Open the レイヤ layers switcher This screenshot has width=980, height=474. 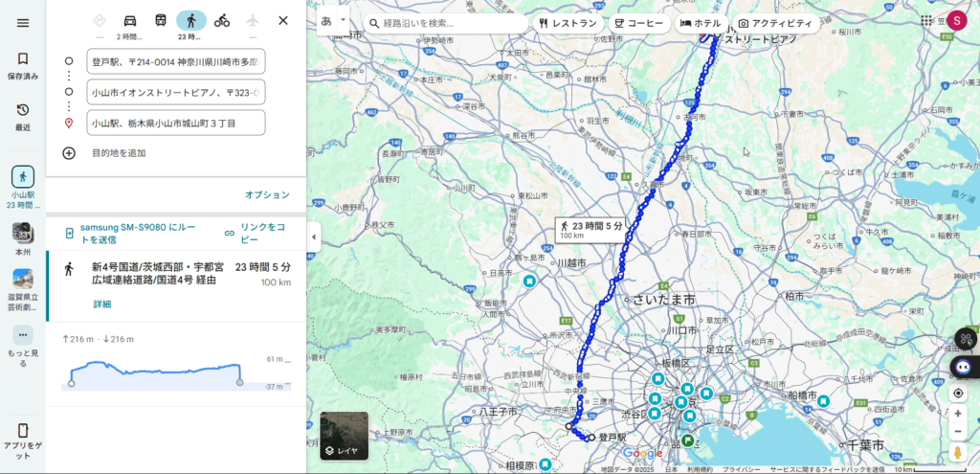point(344,436)
